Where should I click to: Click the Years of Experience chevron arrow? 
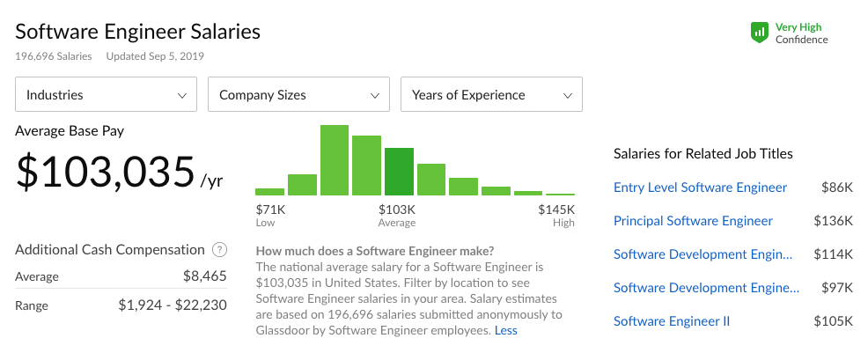(x=568, y=96)
